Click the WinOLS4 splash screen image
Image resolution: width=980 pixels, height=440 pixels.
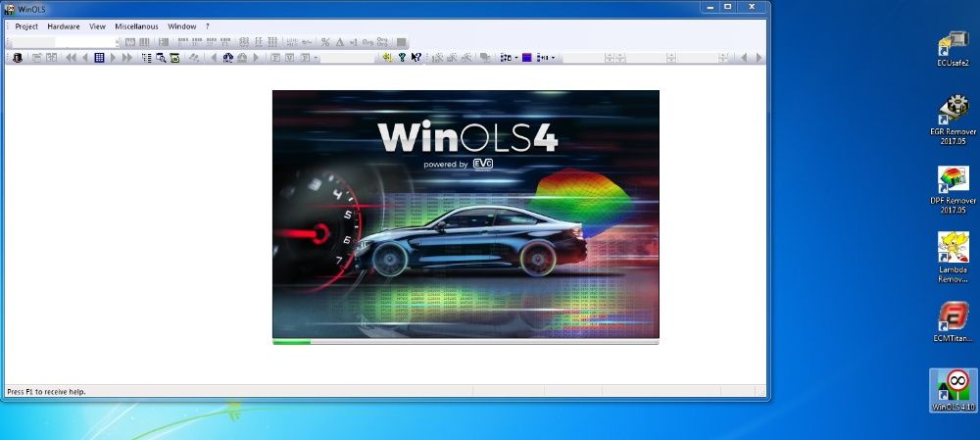465,215
